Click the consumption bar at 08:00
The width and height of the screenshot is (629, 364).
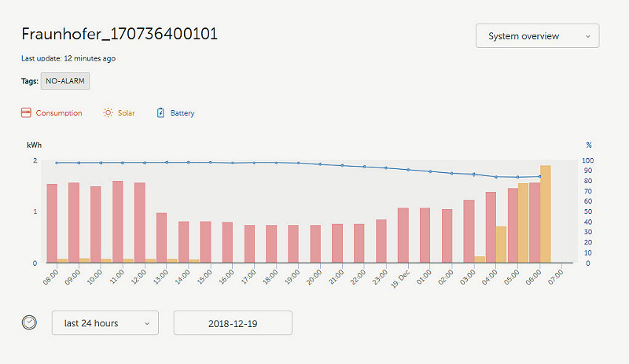pos(52,222)
